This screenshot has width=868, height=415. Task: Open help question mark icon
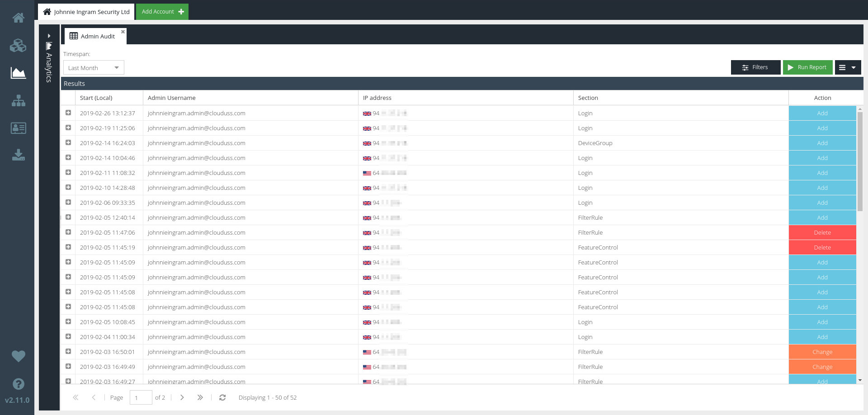coord(18,384)
